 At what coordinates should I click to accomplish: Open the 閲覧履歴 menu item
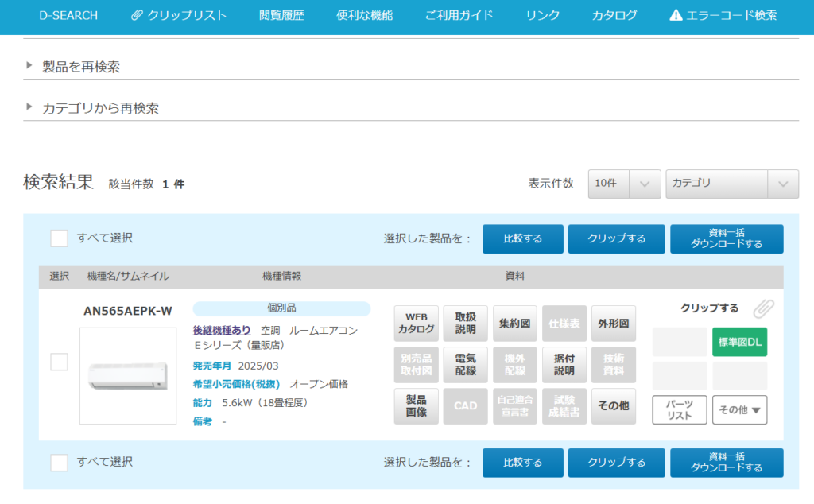point(281,15)
